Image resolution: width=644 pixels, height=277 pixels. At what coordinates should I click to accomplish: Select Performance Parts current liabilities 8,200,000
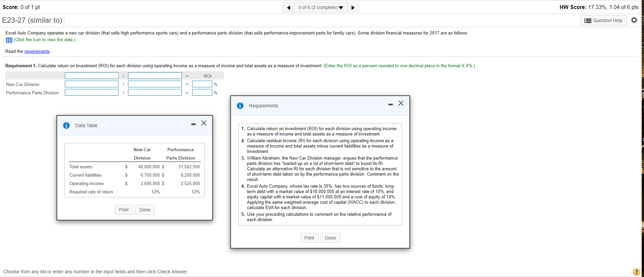pos(190,175)
